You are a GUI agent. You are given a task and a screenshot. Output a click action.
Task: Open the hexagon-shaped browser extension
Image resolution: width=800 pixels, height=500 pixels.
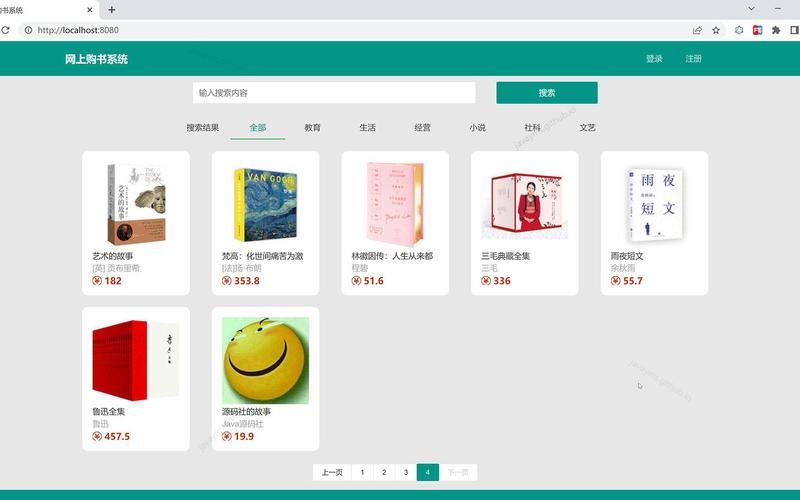coord(739,30)
